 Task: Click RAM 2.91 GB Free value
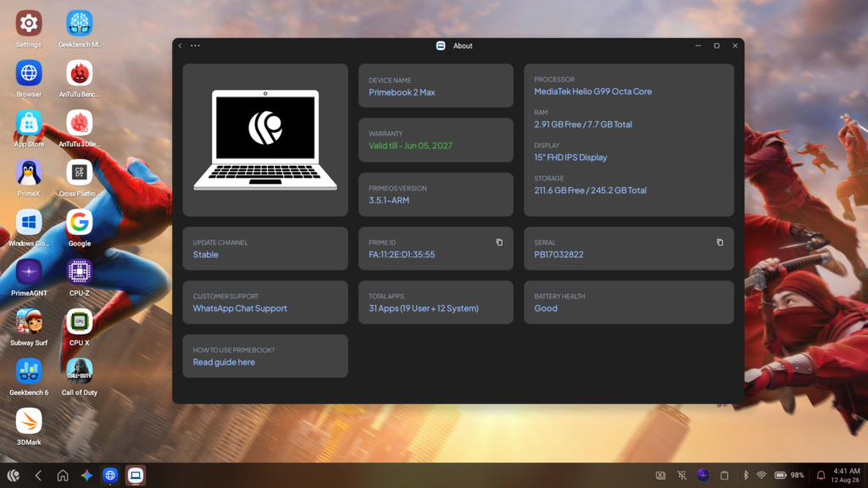point(583,125)
